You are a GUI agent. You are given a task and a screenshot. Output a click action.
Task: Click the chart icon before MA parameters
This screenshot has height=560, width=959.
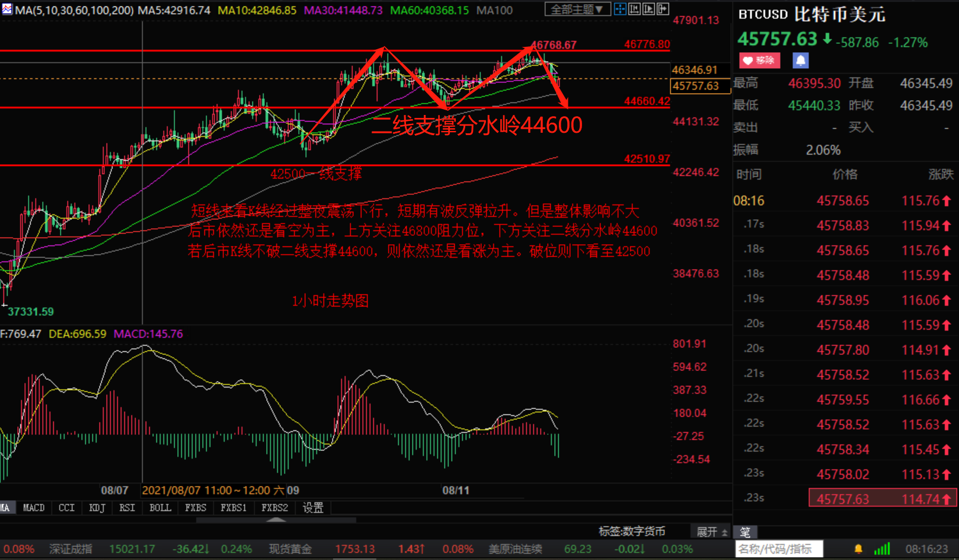(x=7, y=9)
